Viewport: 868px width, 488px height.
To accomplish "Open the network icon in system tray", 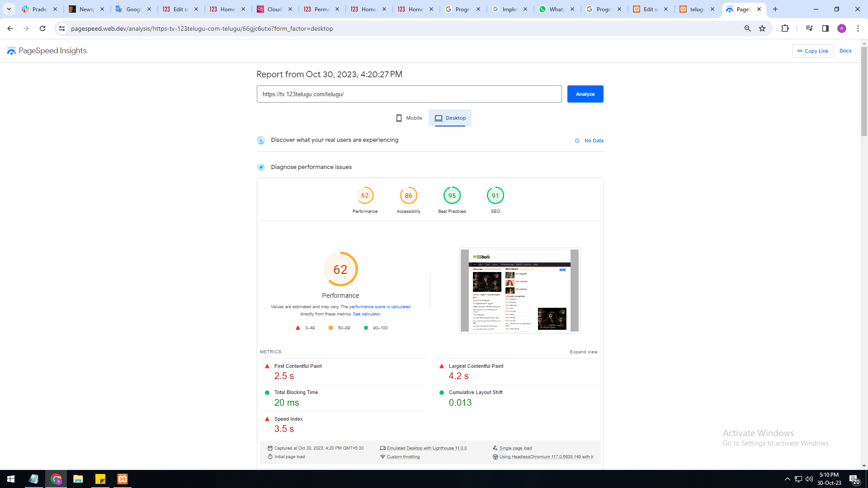I will tap(798, 479).
